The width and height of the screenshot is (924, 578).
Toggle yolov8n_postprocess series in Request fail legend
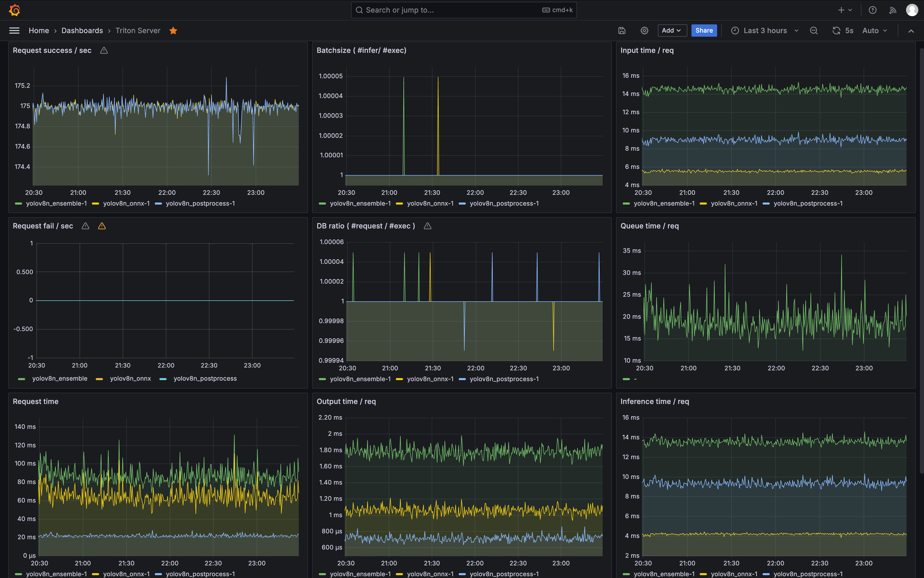point(205,379)
